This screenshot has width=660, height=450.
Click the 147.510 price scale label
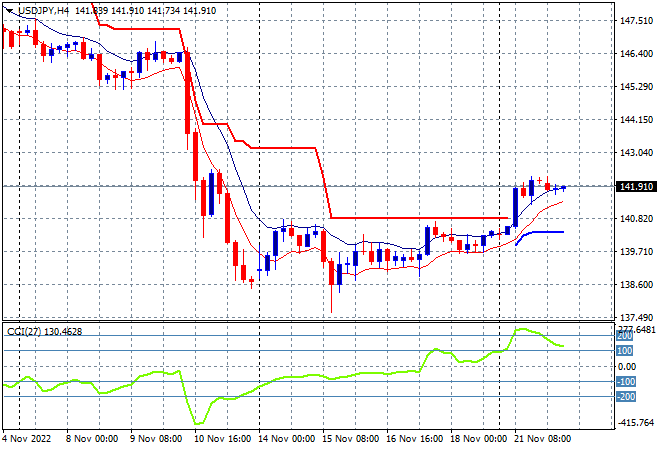636,21
